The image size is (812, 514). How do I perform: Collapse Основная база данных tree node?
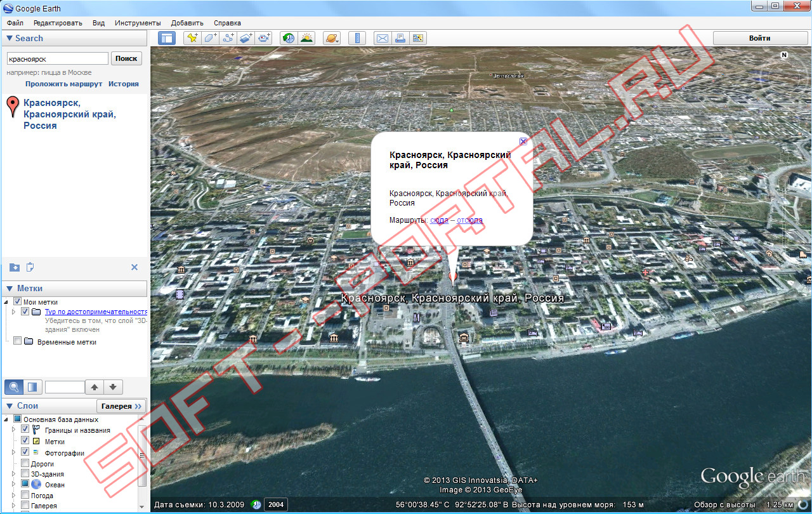7,419
